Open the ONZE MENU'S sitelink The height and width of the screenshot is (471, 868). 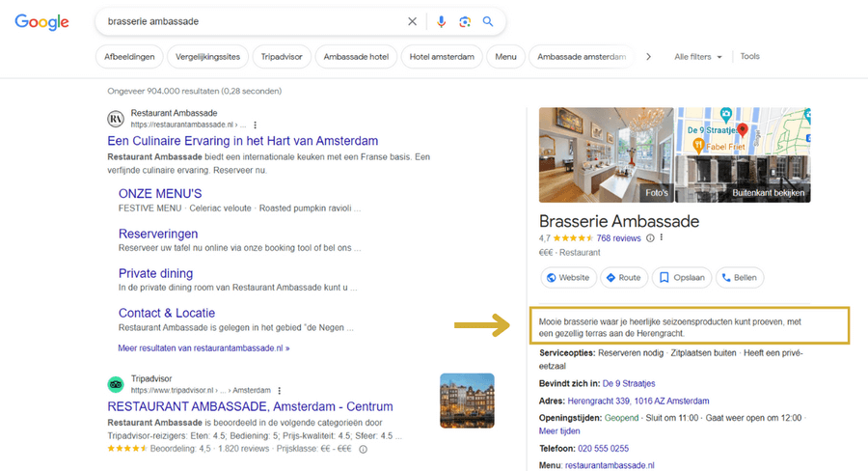pyautogui.click(x=160, y=194)
